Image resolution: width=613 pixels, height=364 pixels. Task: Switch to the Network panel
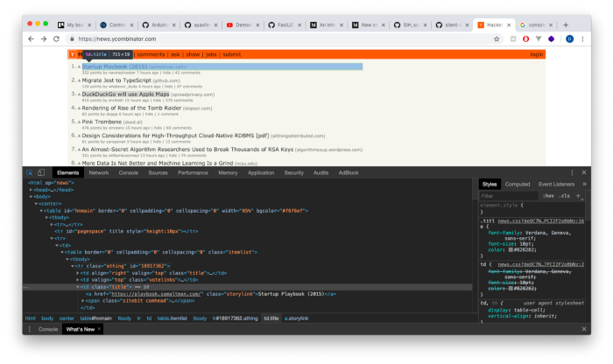click(x=98, y=172)
